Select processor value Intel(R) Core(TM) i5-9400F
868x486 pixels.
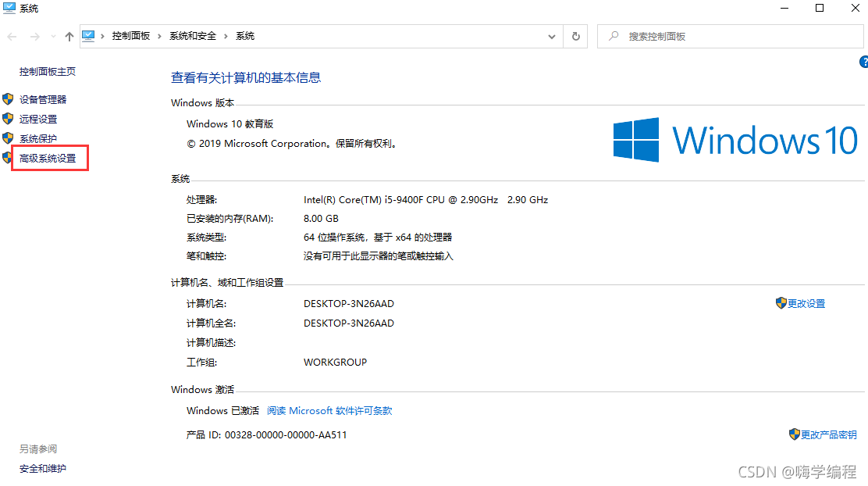coord(425,199)
